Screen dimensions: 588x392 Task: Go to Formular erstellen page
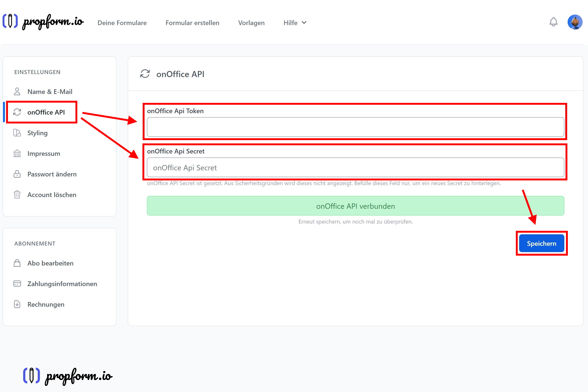tap(192, 23)
